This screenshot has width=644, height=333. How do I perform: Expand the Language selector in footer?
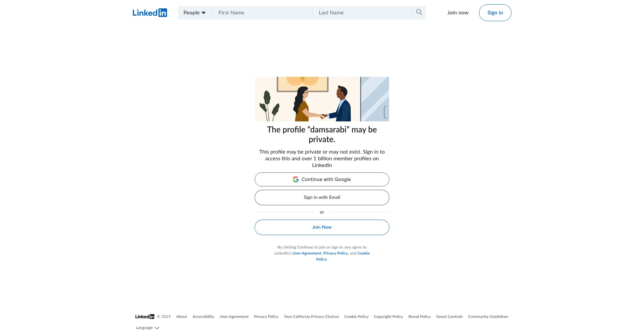147,328
